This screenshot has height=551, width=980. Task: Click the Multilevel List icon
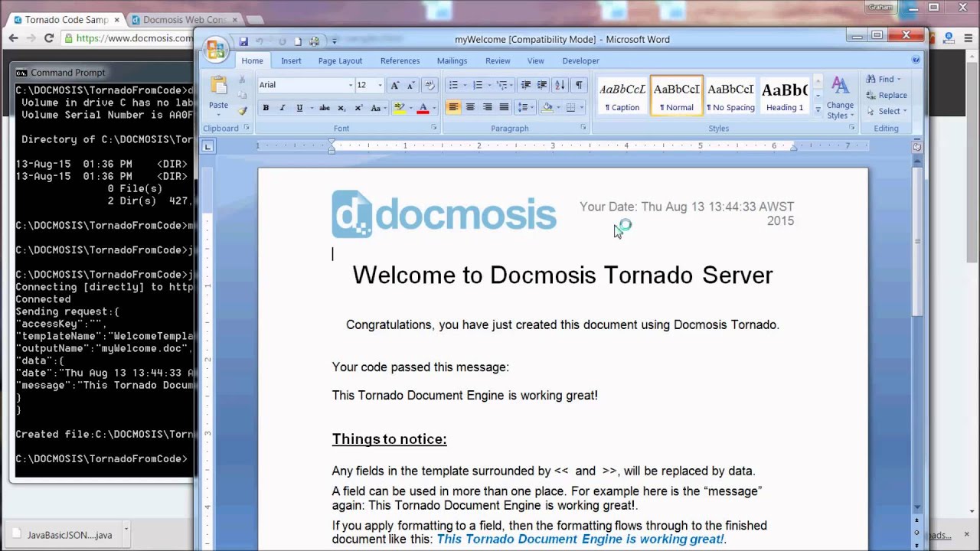click(x=501, y=85)
